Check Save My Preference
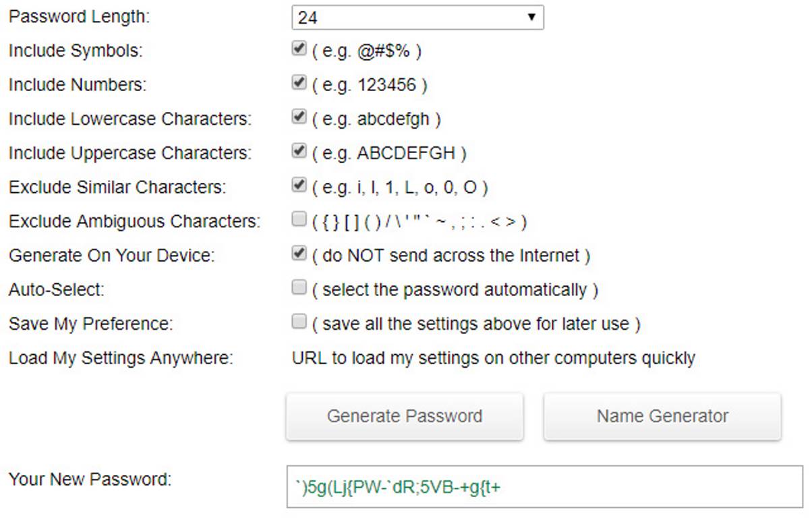Viewport: 812px width, 518px height. (x=297, y=322)
